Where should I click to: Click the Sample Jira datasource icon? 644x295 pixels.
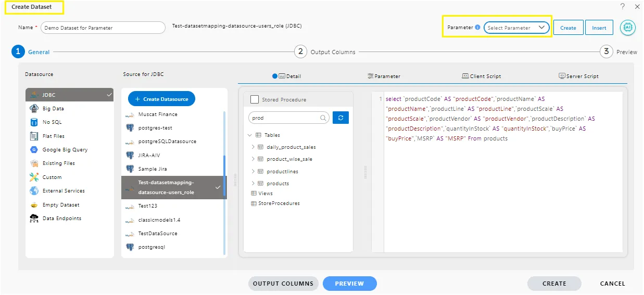point(130,169)
